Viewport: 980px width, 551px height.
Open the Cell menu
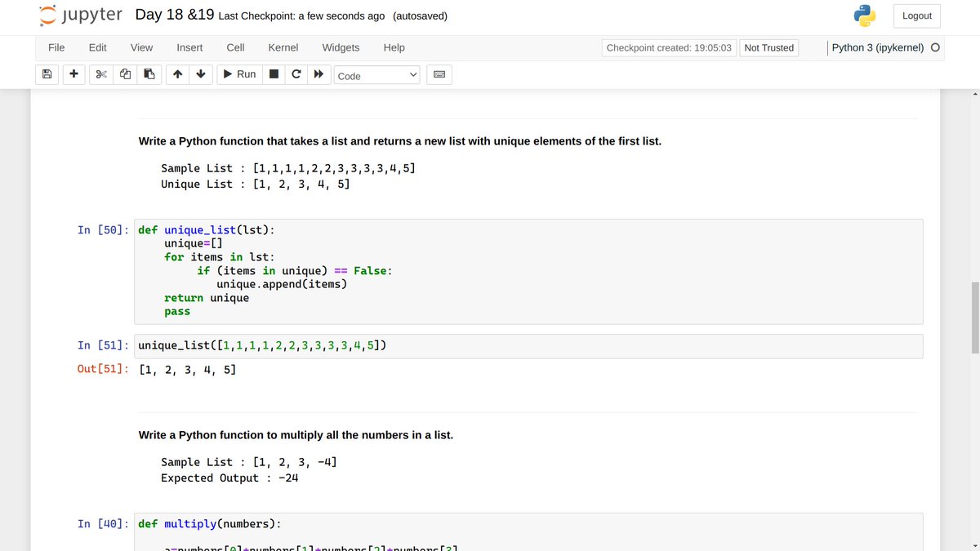pyautogui.click(x=236, y=47)
